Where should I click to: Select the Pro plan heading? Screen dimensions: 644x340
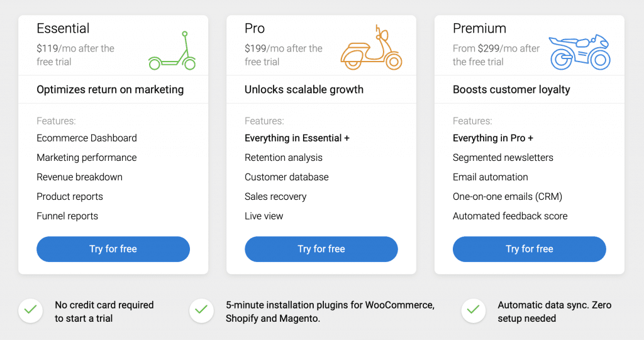[255, 28]
